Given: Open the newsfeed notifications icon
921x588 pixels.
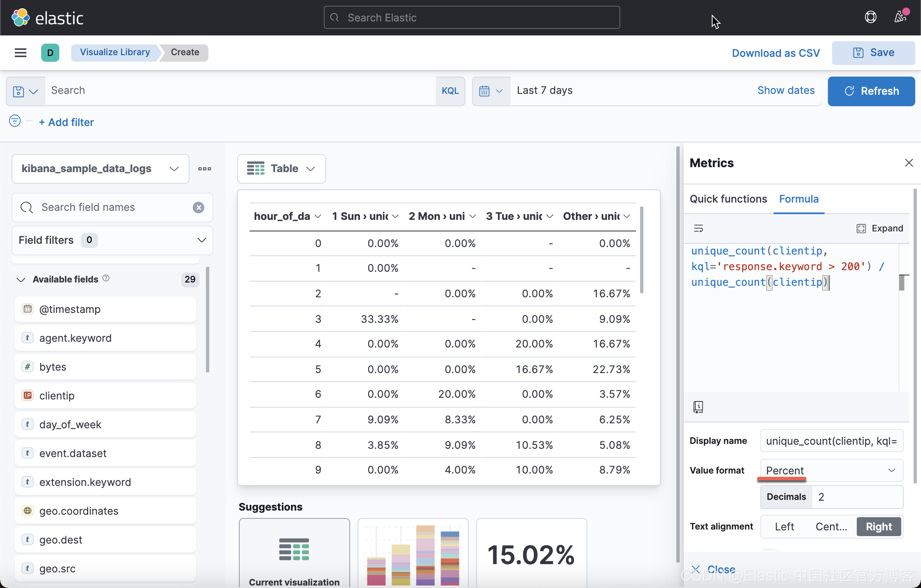Looking at the screenshot, I should (900, 17).
